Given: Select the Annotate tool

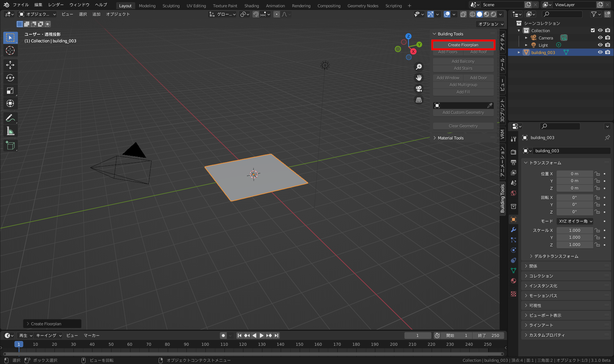Looking at the screenshot, I should click(10, 118).
